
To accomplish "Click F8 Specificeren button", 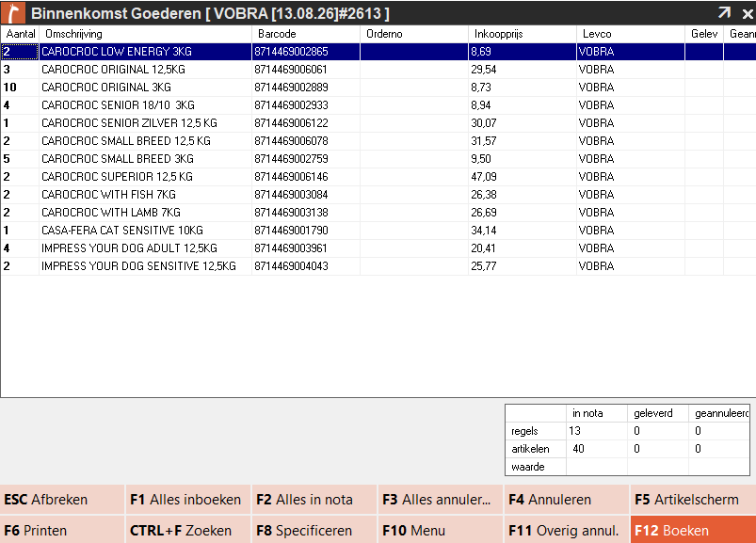I will (x=314, y=530).
